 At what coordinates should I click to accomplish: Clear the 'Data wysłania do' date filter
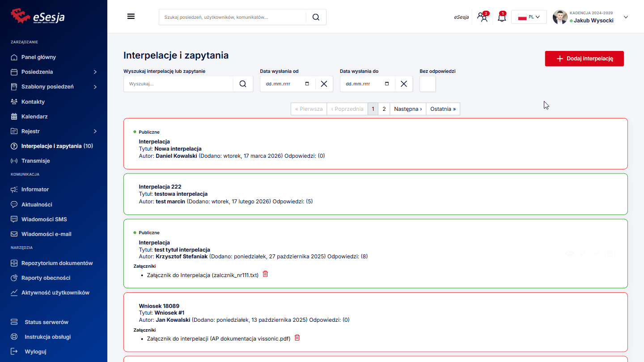pyautogui.click(x=403, y=84)
